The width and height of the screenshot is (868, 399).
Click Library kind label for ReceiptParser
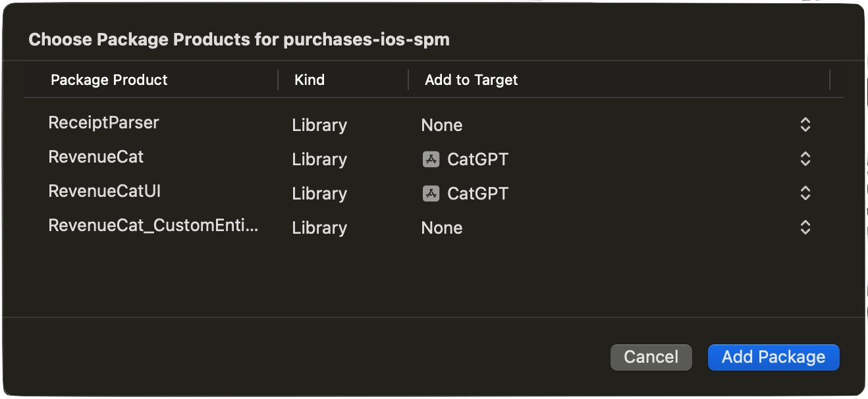319,125
